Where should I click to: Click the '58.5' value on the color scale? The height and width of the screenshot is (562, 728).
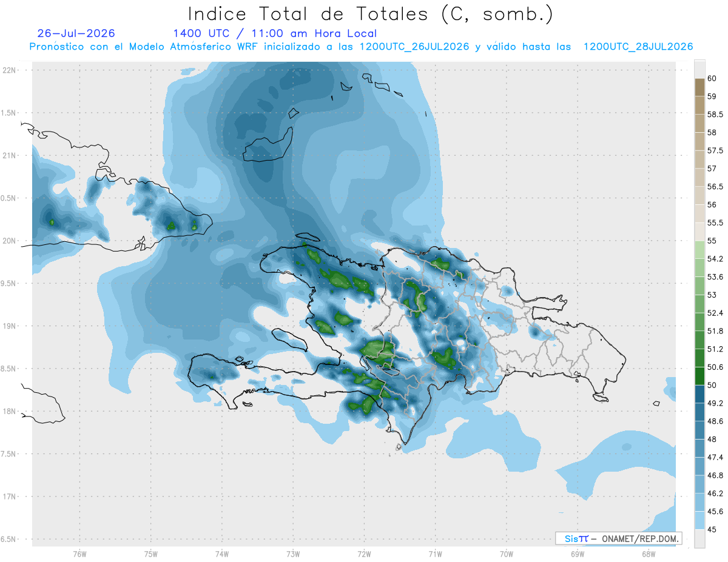[715, 115]
